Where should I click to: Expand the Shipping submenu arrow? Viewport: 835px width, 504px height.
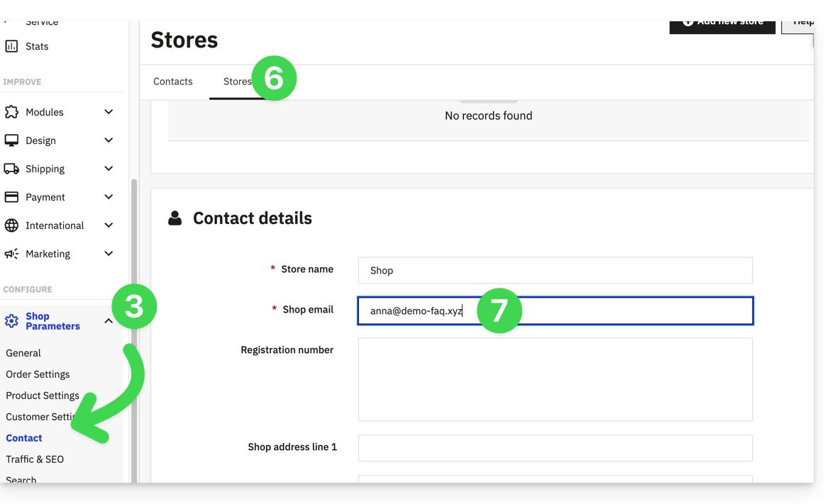pyautogui.click(x=109, y=169)
